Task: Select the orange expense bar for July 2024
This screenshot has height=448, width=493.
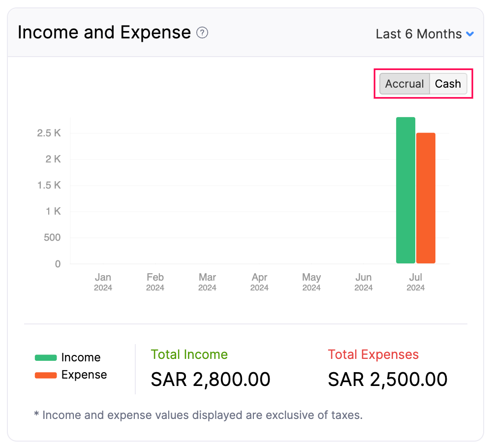Action: click(x=426, y=197)
